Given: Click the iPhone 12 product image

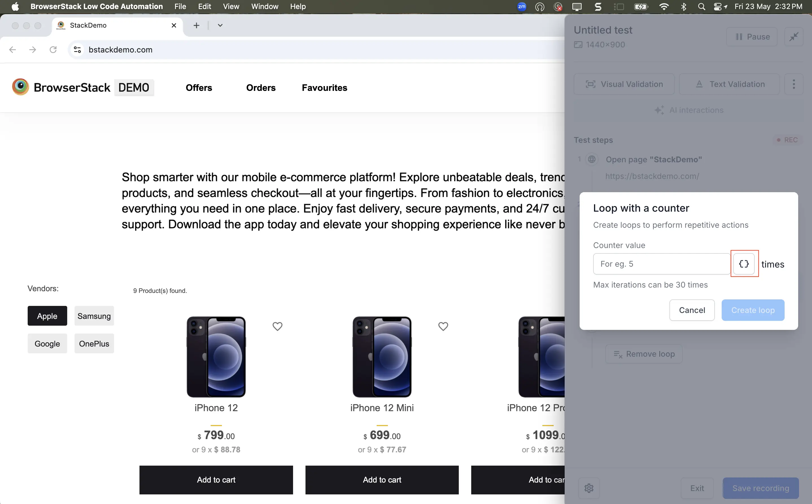Looking at the screenshot, I should [216, 357].
